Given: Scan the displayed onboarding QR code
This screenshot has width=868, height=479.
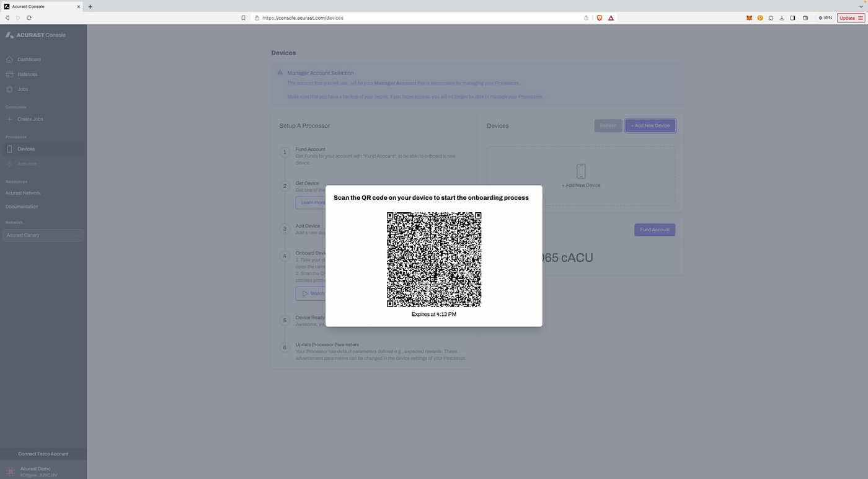Looking at the screenshot, I should (433, 259).
